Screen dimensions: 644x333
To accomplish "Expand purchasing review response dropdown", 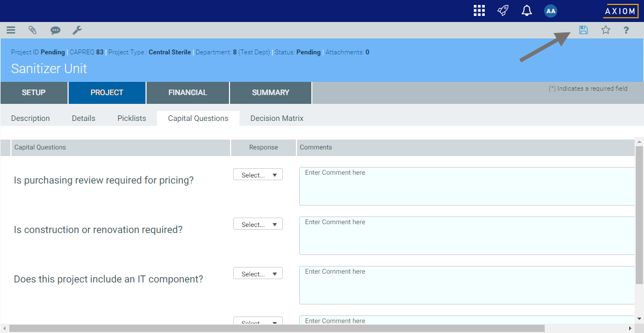I will 258,175.
